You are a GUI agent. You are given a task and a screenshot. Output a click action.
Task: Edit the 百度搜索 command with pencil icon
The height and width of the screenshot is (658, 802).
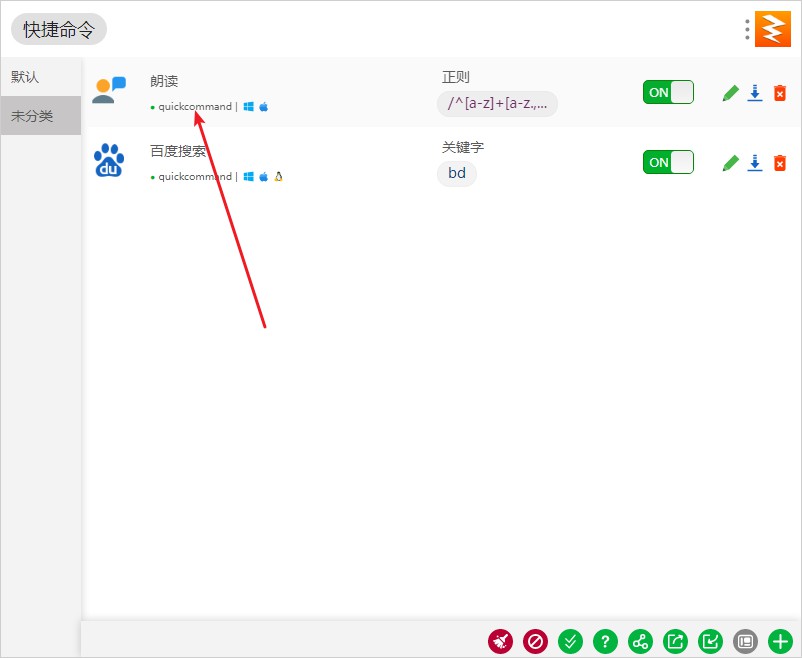coord(731,163)
